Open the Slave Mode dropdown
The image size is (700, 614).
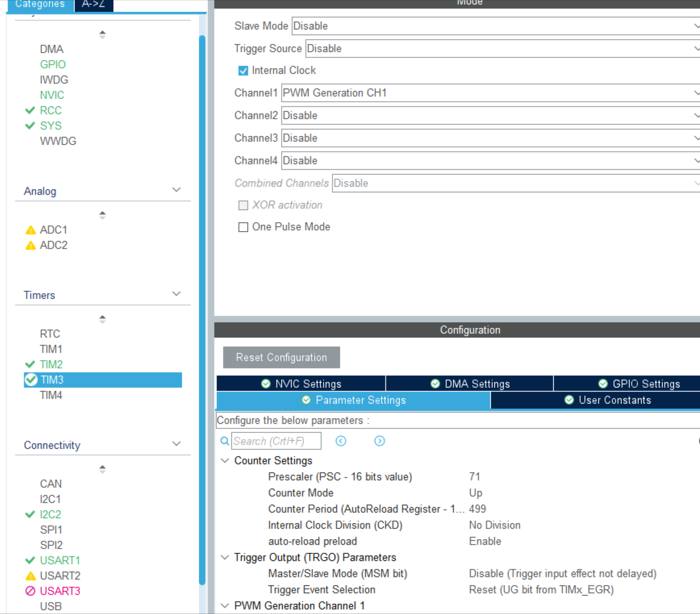[x=496, y=26]
